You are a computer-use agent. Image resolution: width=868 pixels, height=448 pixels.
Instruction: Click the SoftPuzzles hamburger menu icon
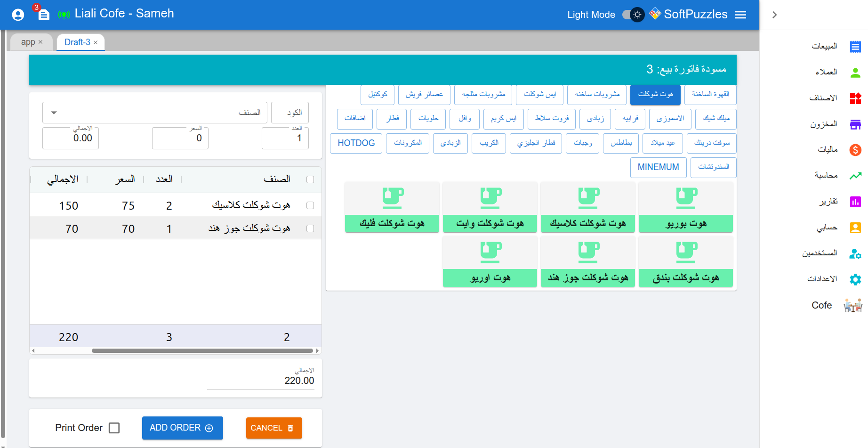pyautogui.click(x=740, y=15)
